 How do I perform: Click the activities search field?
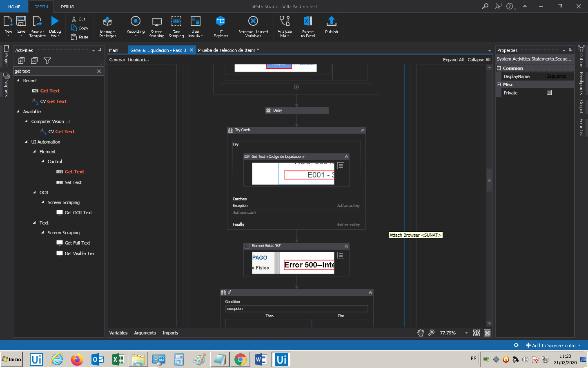click(x=55, y=71)
